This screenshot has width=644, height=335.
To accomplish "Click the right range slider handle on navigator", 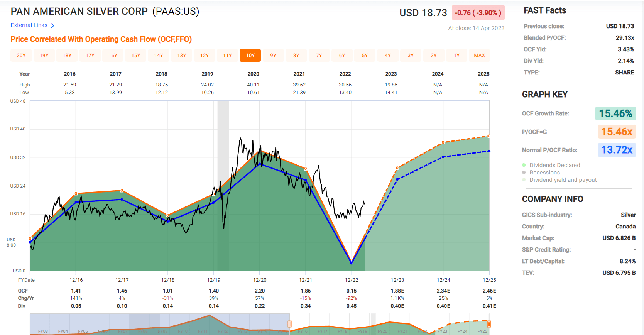I will (489, 324).
